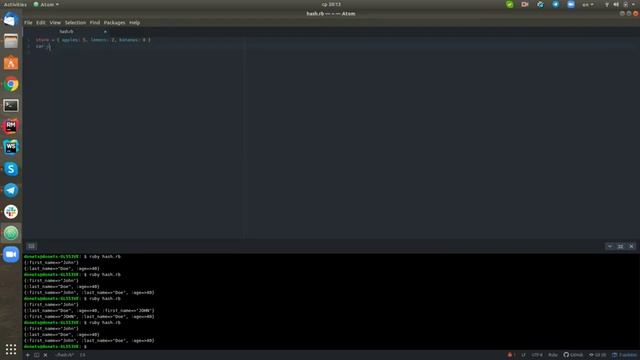Image resolution: width=640 pixels, height=360 pixels.
Task: Open Google Chrome from the dock
Action: point(11,84)
